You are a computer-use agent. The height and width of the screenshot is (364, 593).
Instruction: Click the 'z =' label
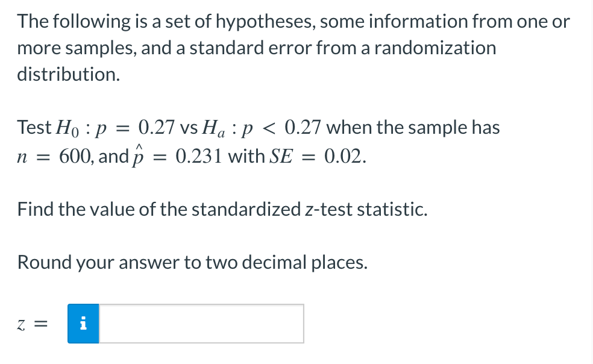[30, 324]
